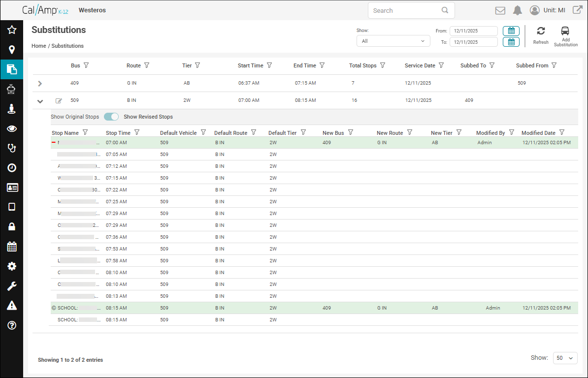Open the warning triangle alerts icon
Viewport: 588px width, 378px height.
pos(12,306)
